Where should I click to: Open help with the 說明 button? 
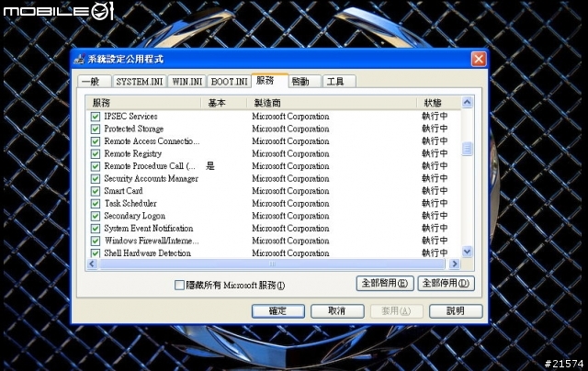[x=456, y=311]
